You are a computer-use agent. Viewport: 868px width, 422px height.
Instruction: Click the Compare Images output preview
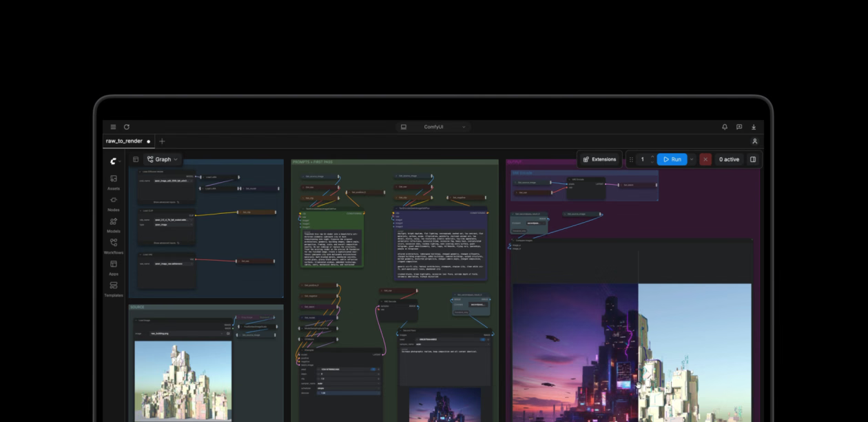pyautogui.click(x=632, y=352)
